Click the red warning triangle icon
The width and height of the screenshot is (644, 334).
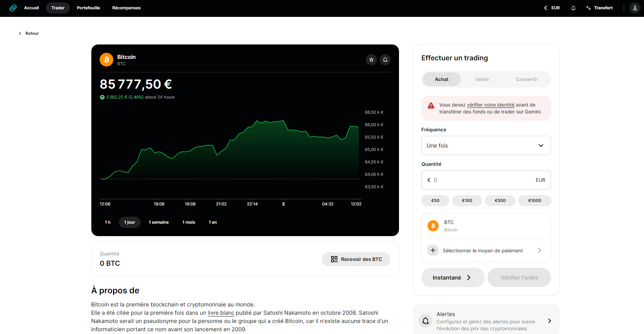point(431,106)
